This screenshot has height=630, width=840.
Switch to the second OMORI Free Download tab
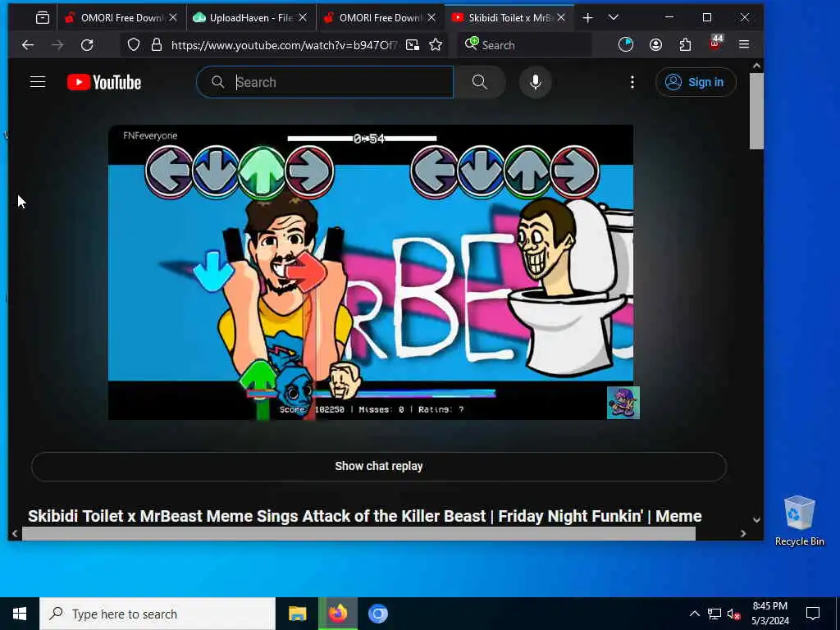coord(380,18)
